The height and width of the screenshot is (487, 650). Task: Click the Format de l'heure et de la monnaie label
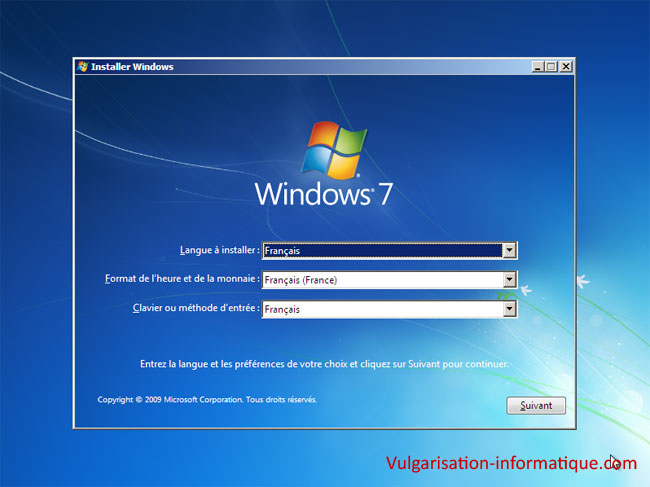coord(182,280)
